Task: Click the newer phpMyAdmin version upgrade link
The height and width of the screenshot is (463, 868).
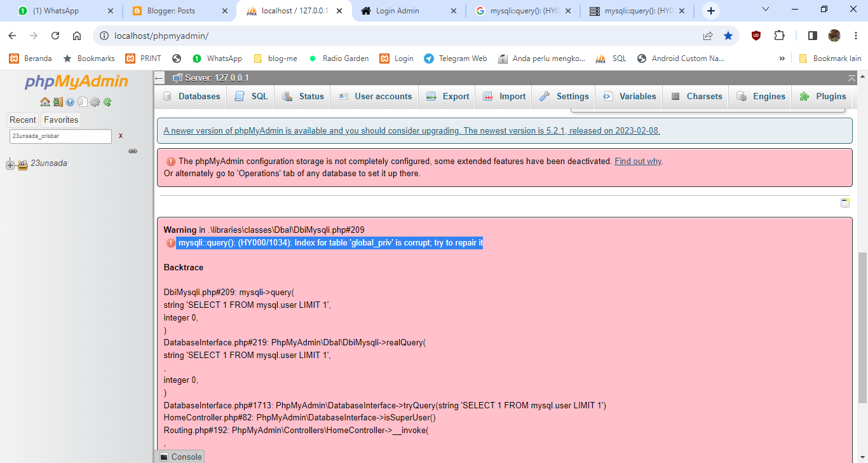Action: [x=412, y=131]
